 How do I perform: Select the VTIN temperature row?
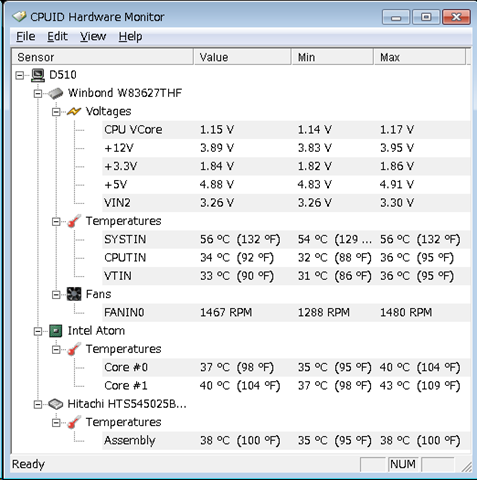pos(286,276)
